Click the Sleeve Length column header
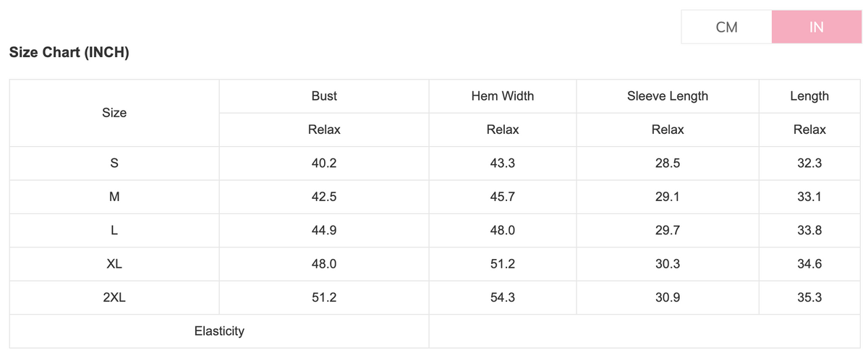868x353 pixels. click(668, 96)
